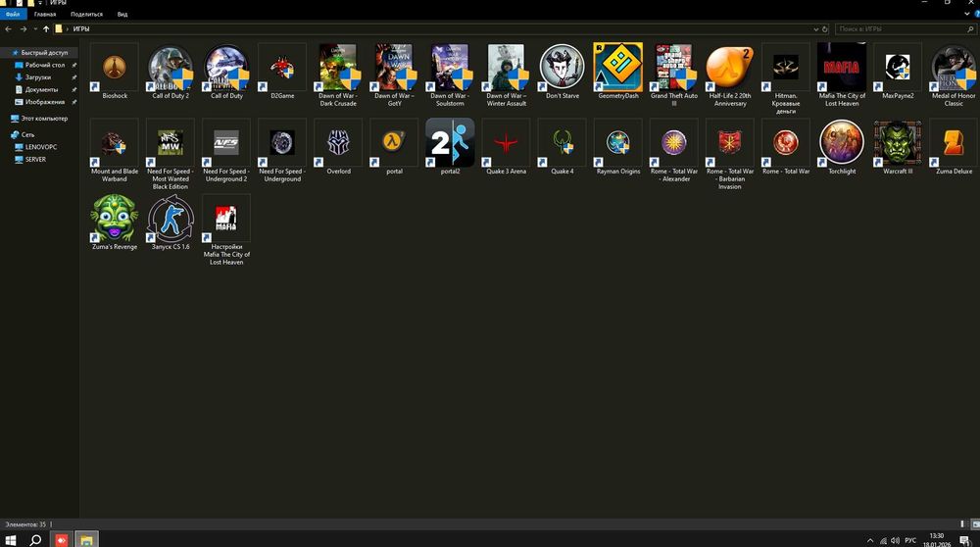Select Rome - Total War - Alexander icon
The height and width of the screenshot is (547, 980).
(674, 142)
